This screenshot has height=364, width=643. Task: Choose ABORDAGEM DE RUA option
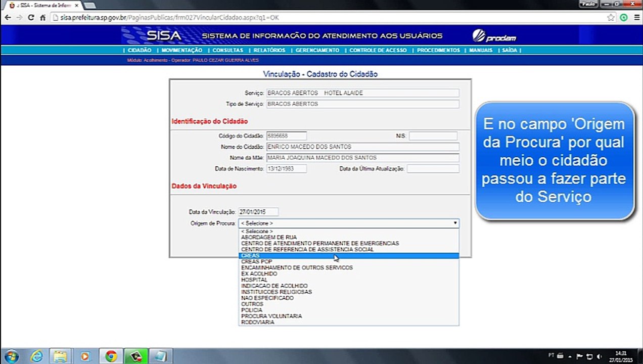[x=349, y=238]
